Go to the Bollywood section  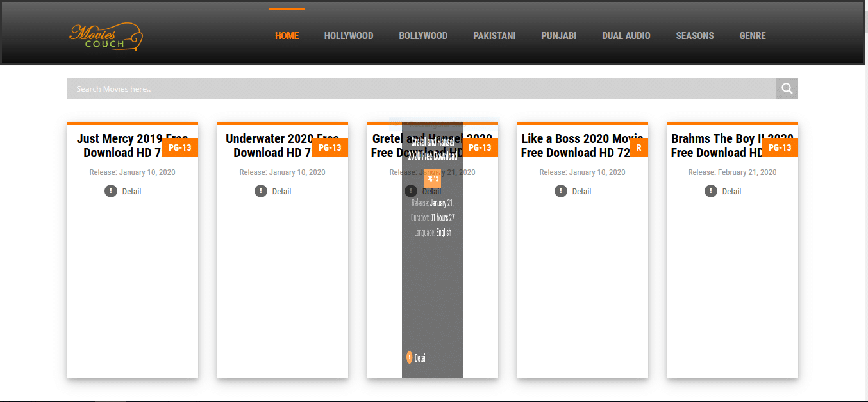click(423, 36)
